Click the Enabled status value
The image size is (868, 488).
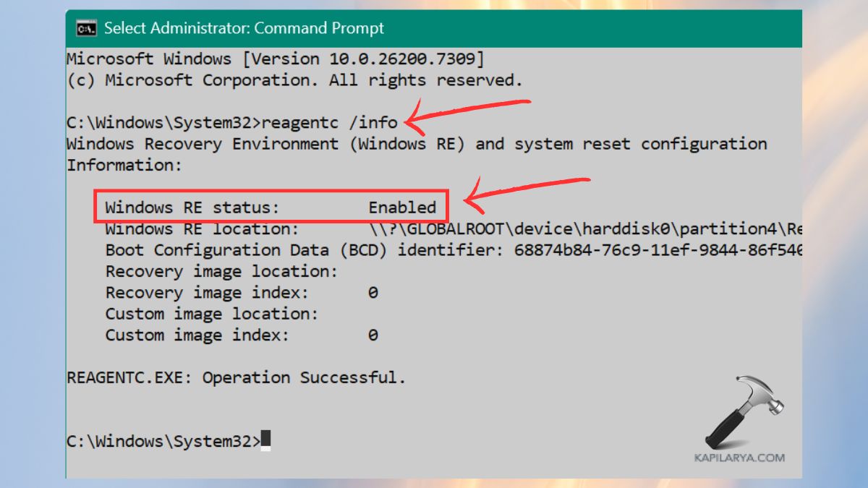[x=404, y=207]
